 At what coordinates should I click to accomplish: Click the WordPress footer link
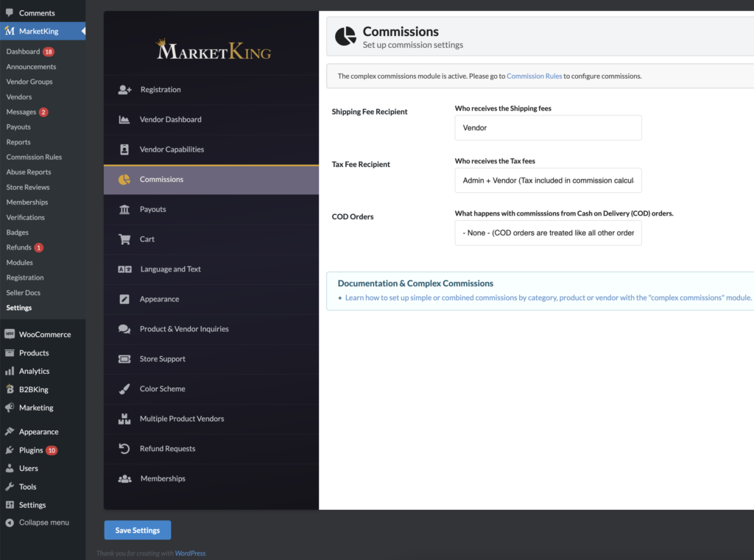[190, 553]
